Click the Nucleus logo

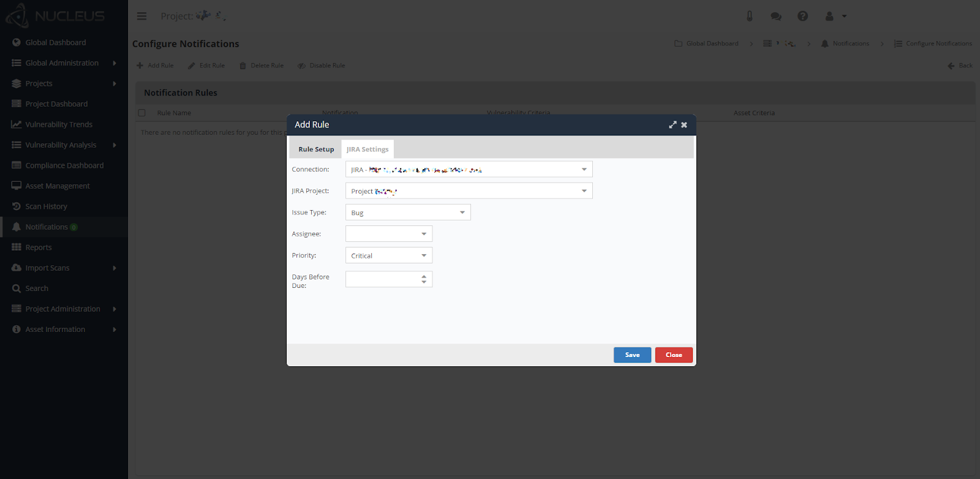click(x=55, y=16)
